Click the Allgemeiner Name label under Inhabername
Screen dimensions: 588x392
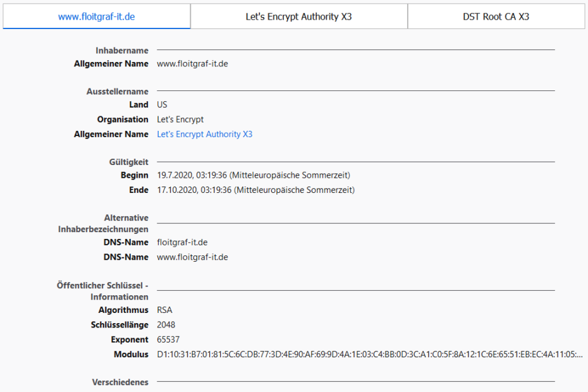click(111, 64)
